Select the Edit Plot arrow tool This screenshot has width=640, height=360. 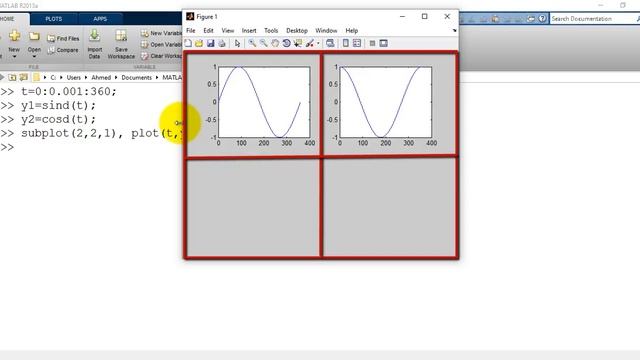tap(237, 43)
